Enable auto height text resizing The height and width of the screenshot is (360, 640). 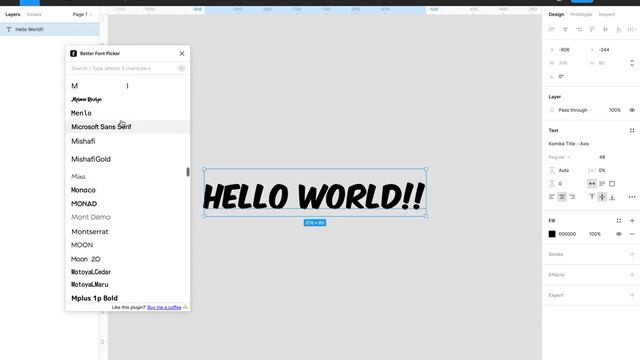602,184
